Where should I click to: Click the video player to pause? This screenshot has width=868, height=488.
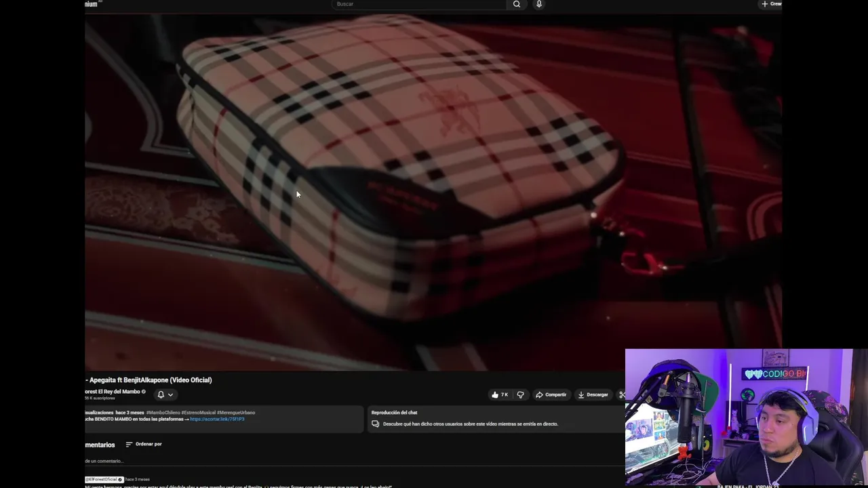(x=433, y=192)
